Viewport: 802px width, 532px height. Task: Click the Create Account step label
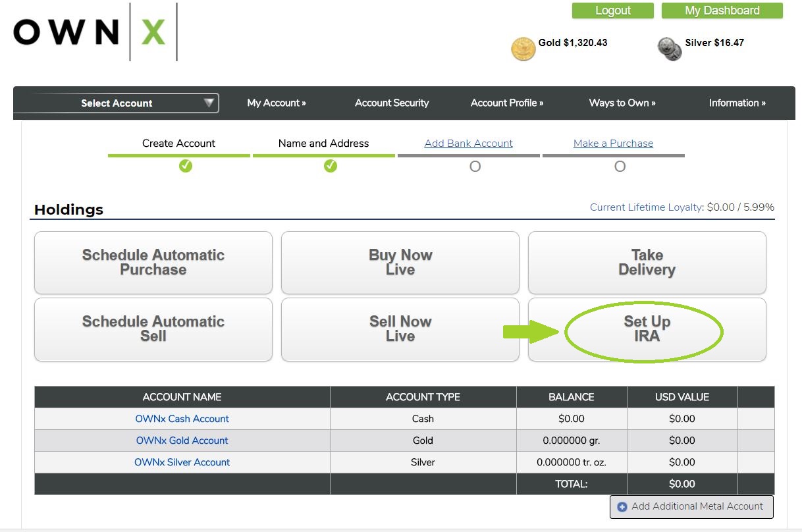(x=179, y=144)
